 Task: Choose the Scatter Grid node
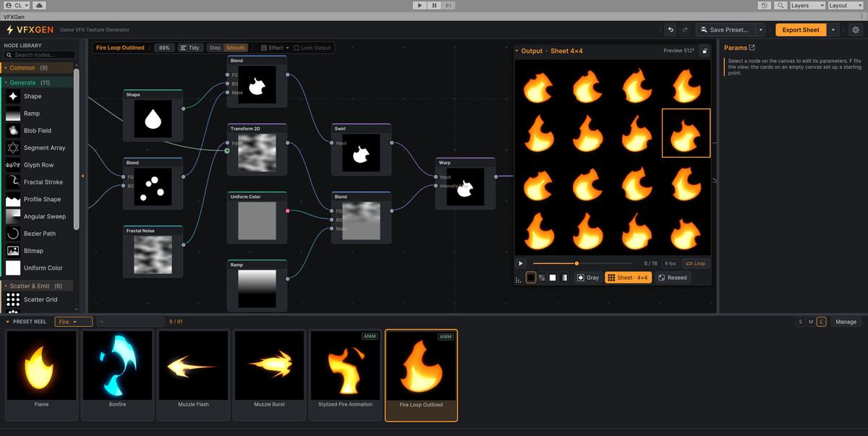coord(38,299)
